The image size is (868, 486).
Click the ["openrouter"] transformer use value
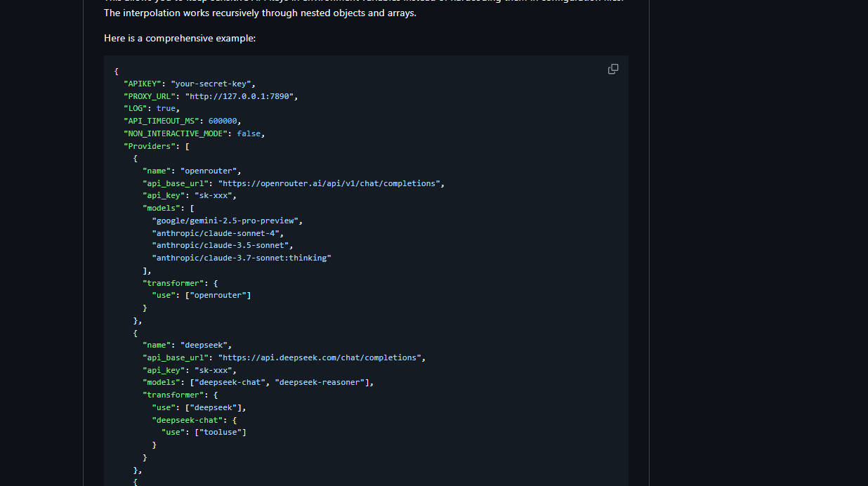click(218, 295)
